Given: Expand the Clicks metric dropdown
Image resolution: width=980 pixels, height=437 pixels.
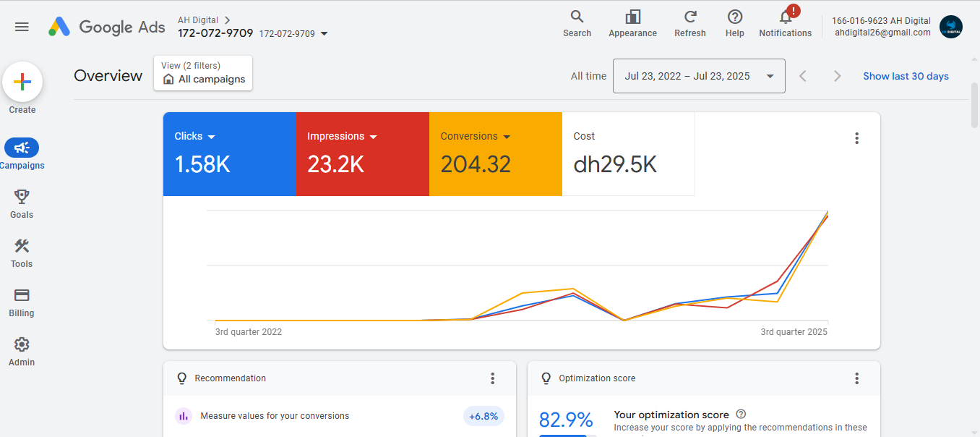Looking at the screenshot, I should (211, 137).
